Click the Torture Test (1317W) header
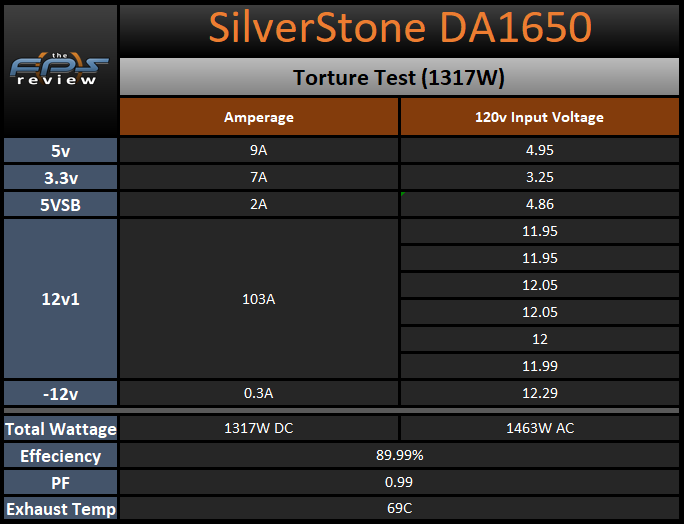Viewport: 684px width, 524px height. pyautogui.click(x=399, y=77)
